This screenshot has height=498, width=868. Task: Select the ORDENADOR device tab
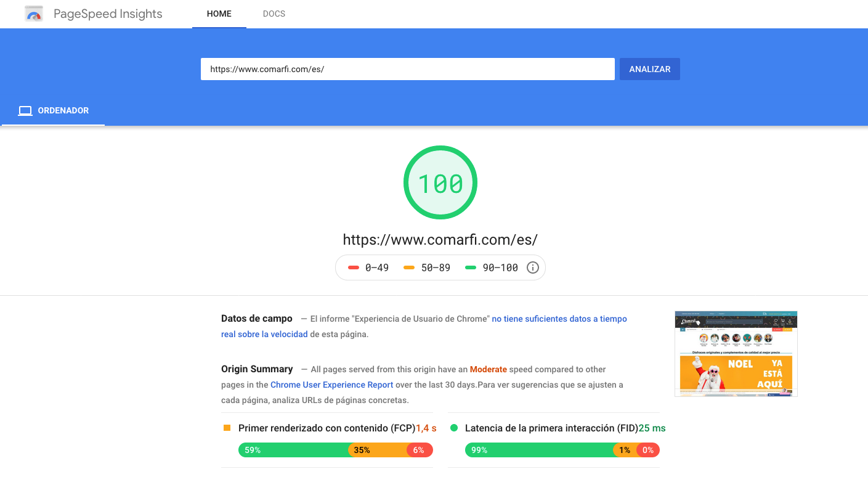click(54, 111)
